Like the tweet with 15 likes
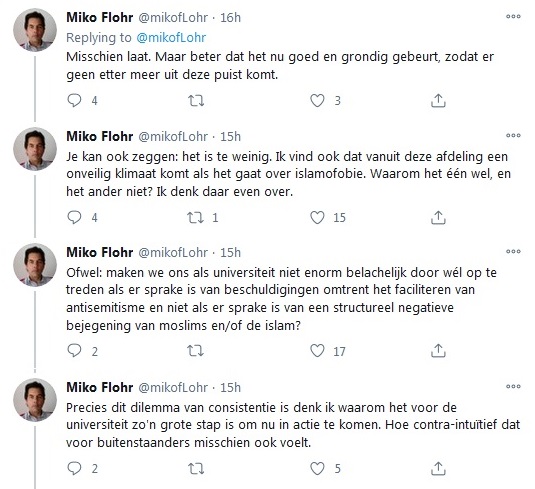This screenshot has width=535, height=489. [x=317, y=217]
